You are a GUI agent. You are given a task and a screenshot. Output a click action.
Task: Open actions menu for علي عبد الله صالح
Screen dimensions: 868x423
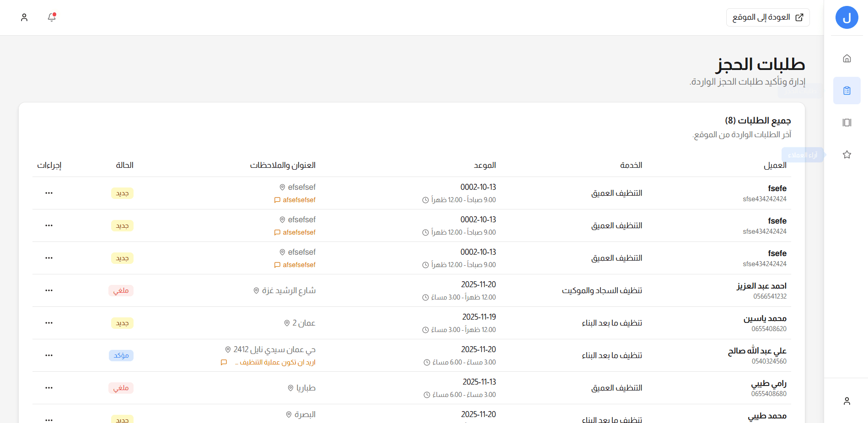pos(48,355)
